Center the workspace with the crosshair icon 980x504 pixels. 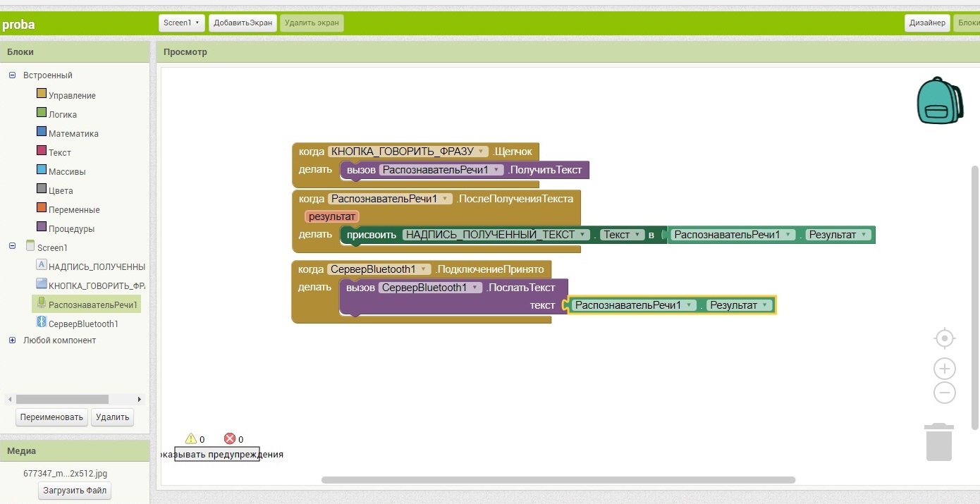pyautogui.click(x=944, y=339)
